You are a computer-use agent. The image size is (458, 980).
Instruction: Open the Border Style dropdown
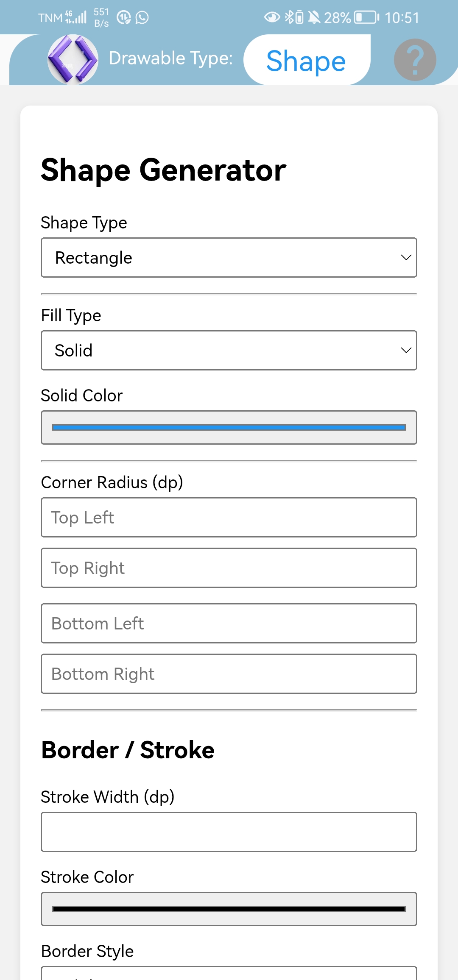pos(229,973)
